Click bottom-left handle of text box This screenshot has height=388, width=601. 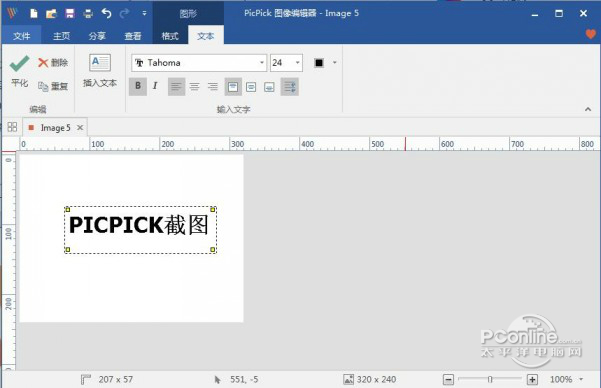tap(67, 250)
